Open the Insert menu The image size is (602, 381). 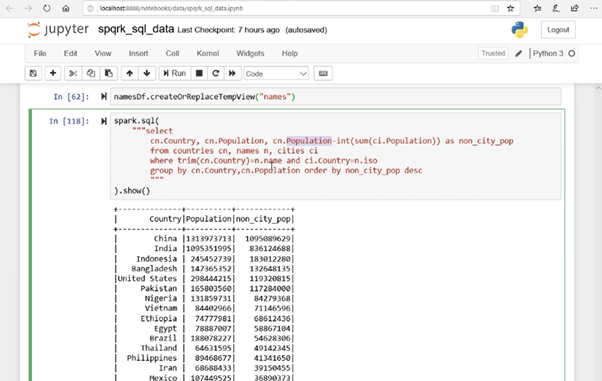click(138, 53)
